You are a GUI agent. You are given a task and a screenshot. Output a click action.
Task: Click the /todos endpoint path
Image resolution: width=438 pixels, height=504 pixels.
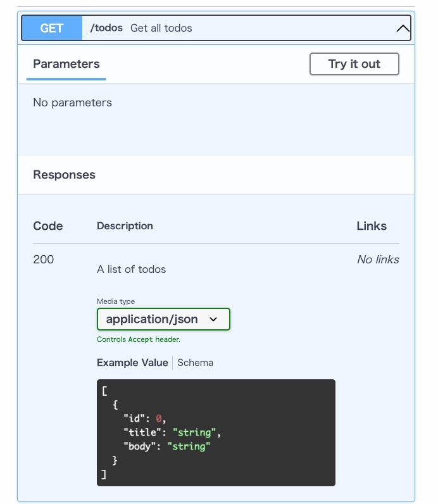[106, 28]
